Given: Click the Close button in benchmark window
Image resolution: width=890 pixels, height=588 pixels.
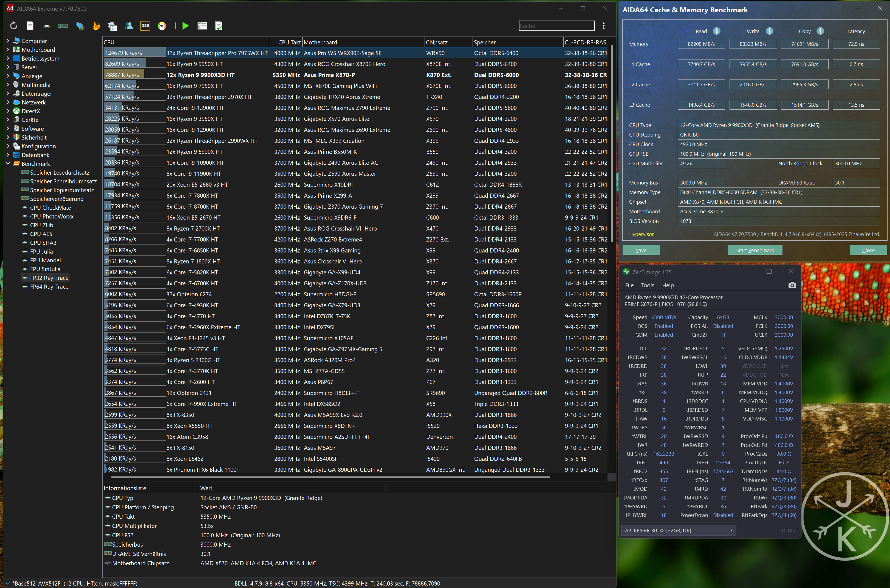Looking at the screenshot, I should pos(868,250).
